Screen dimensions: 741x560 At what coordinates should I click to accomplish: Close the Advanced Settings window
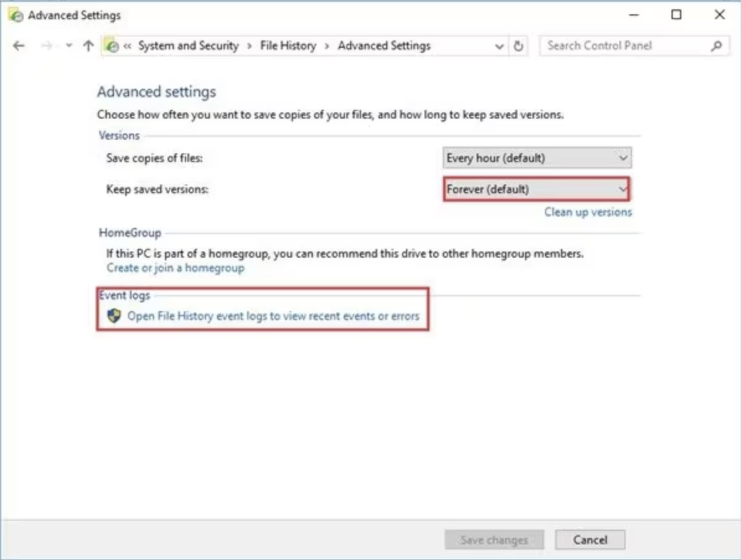click(719, 15)
